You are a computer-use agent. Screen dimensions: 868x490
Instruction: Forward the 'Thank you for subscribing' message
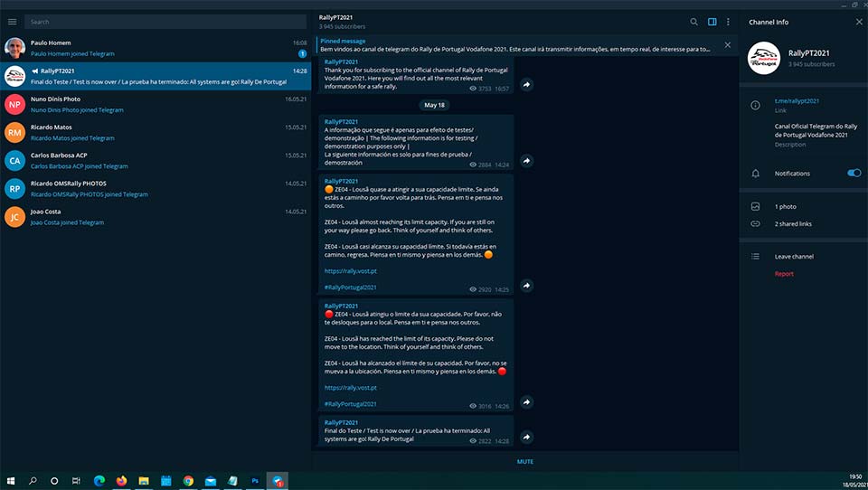click(526, 85)
